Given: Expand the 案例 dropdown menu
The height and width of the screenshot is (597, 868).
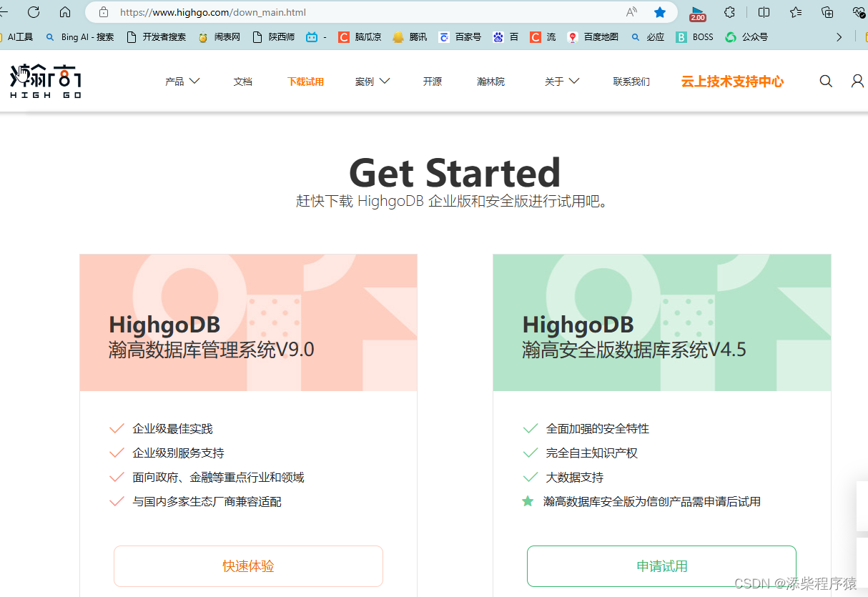Looking at the screenshot, I should click(373, 82).
